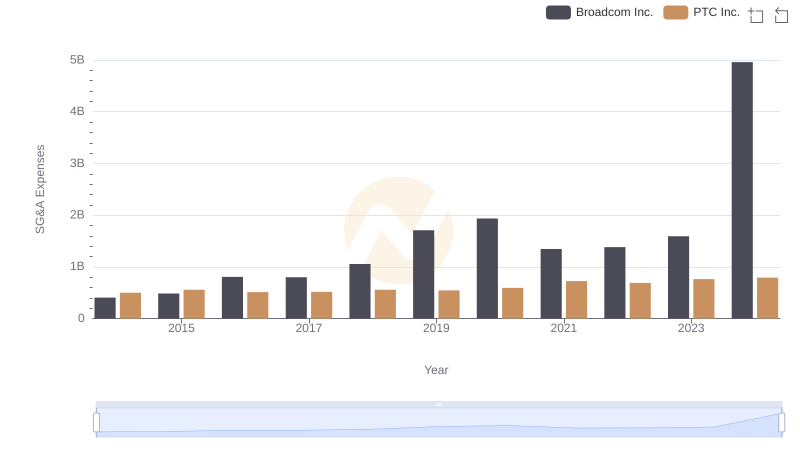Click the 0 y-axis label
Screen dimensions: 800x461
pos(81,318)
